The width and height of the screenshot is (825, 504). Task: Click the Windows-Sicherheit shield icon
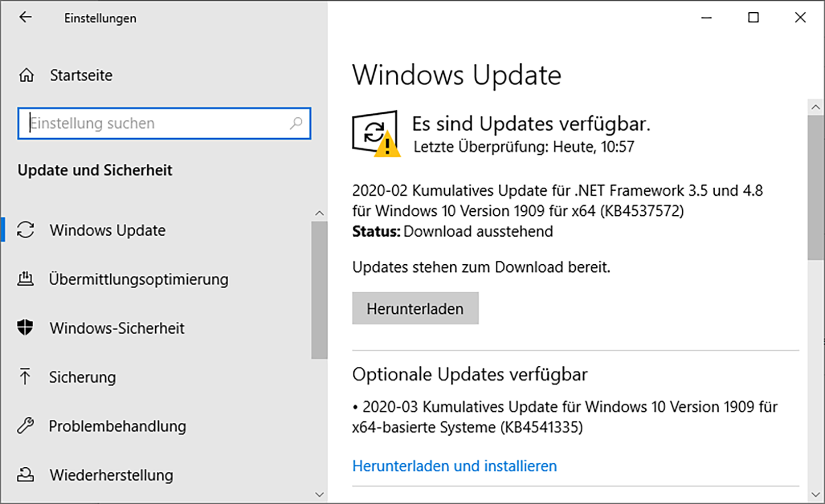[25, 327]
